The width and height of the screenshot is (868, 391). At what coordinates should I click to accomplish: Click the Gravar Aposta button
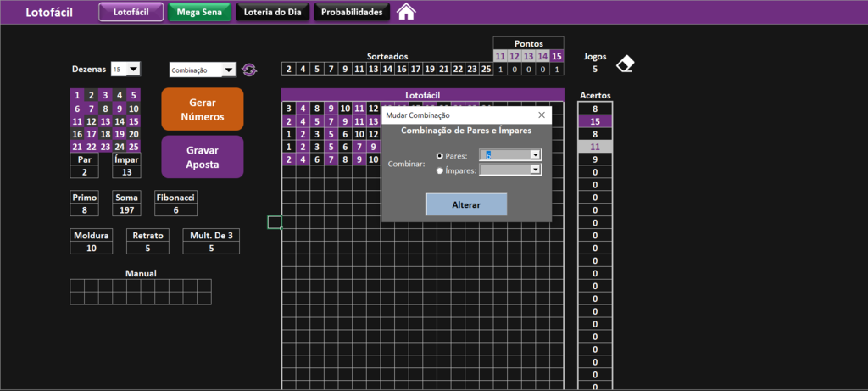pos(203,157)
